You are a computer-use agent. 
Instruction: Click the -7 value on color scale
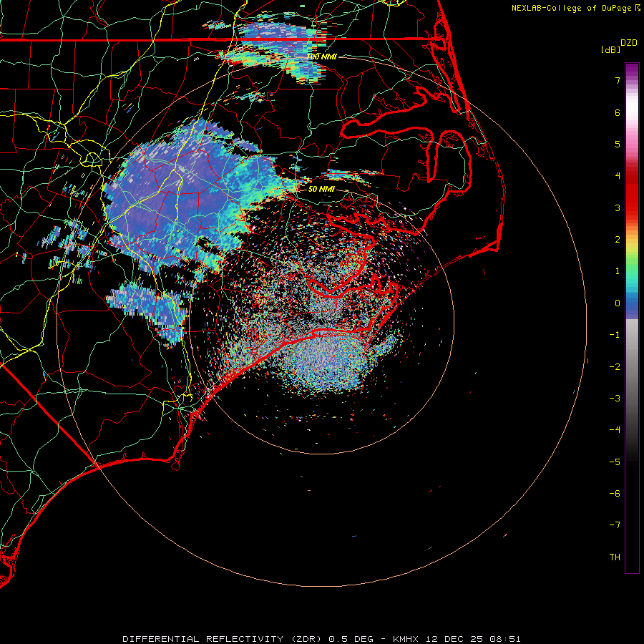pyautogui.click(x=615, y=525)
